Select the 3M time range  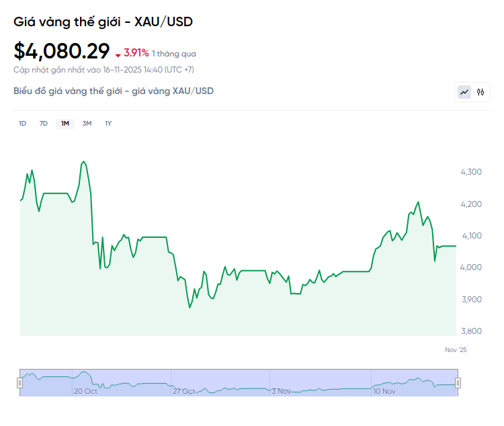point(87,124)
